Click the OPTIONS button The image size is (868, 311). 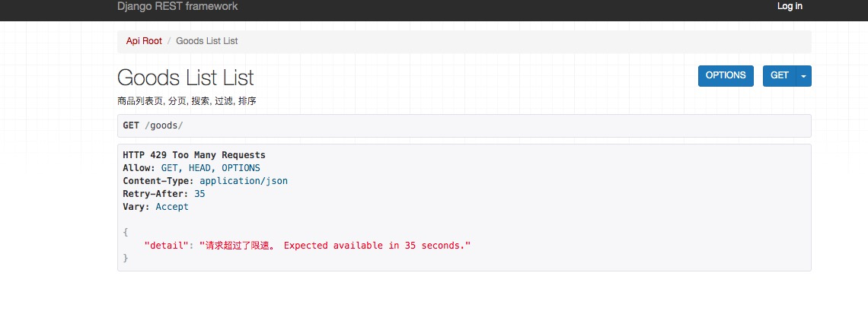726,76
